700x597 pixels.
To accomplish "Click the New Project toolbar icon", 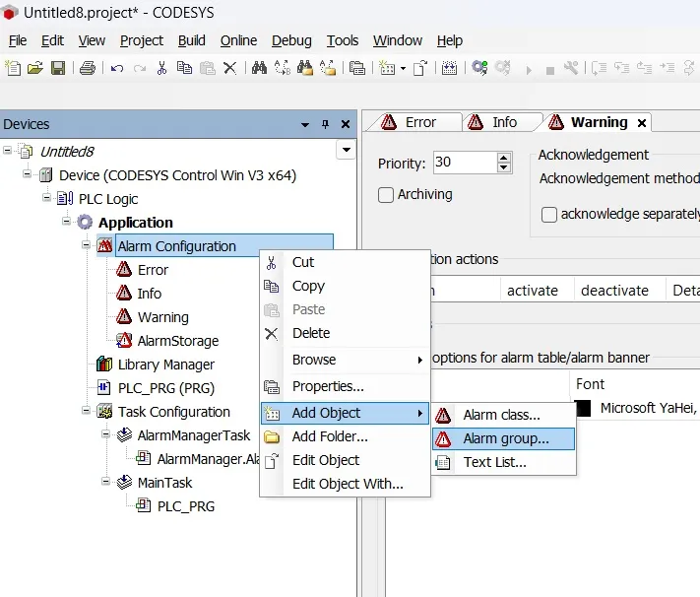I will [x=13, y=68].
